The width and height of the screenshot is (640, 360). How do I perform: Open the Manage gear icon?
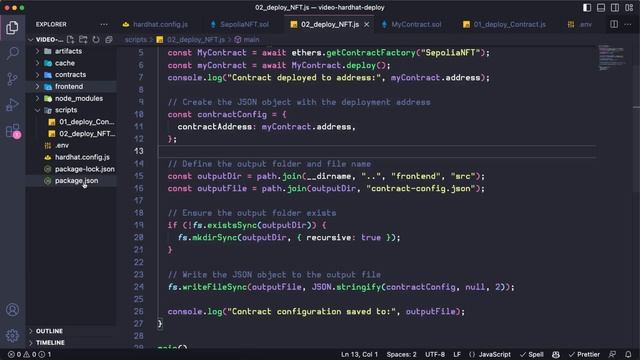12,336
